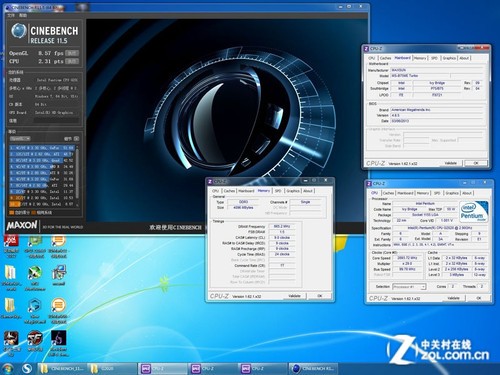
Task: Select the first ranking row scoring 51.68
Action: (43, 148)
